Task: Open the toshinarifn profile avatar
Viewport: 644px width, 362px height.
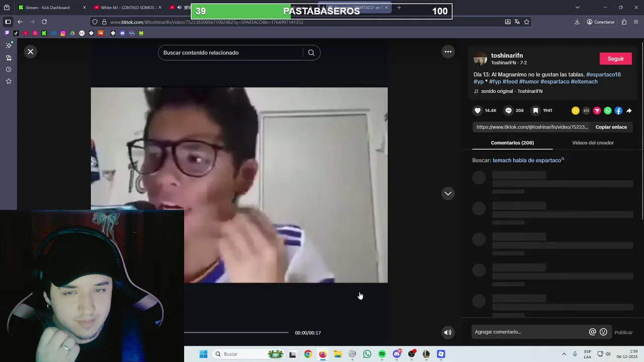Action: pos(480,59)
